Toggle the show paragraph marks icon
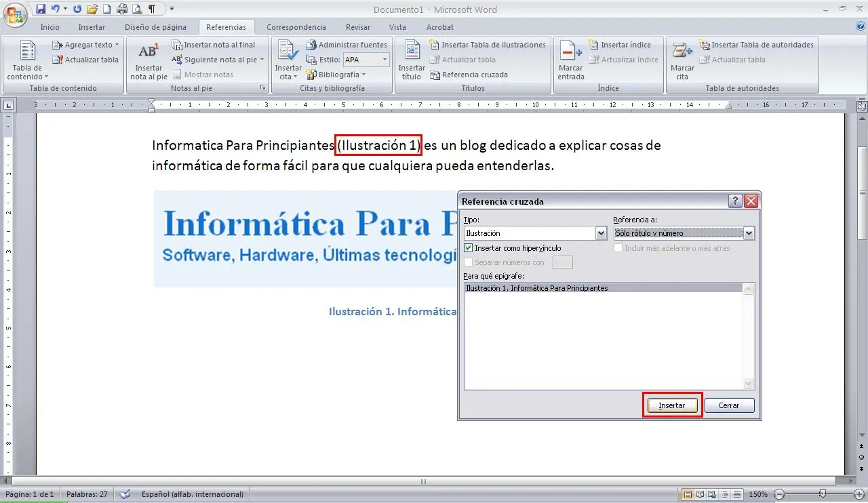Image resolution: width=868 pixels, height=503 pixels. (x=152, y=9)
